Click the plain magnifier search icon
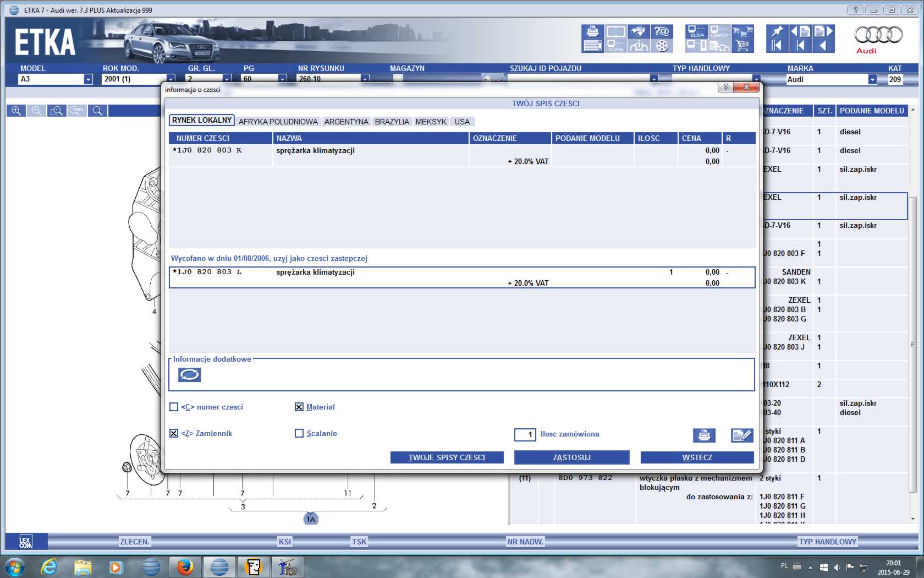The image size is (924, 578). tap(97, 111)
